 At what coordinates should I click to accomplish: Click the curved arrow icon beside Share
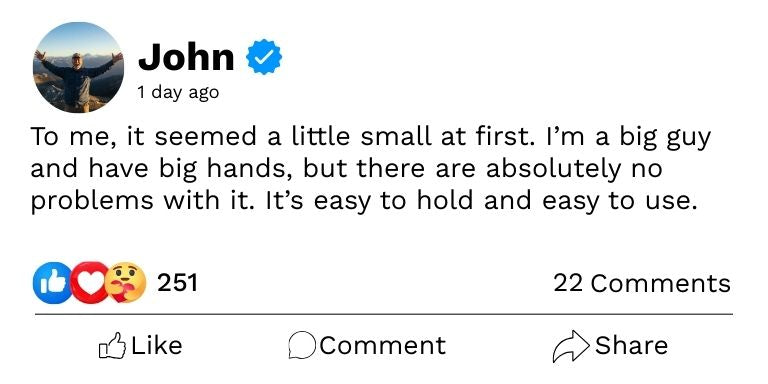coord(571,346)
